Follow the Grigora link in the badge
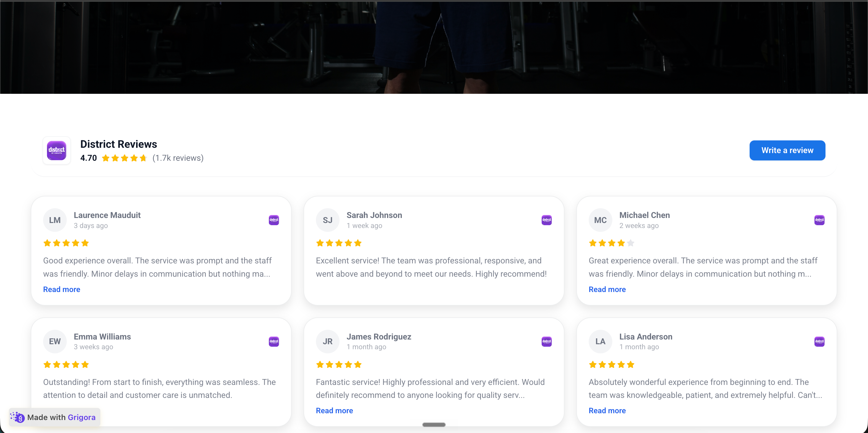 tap(81, 417)
